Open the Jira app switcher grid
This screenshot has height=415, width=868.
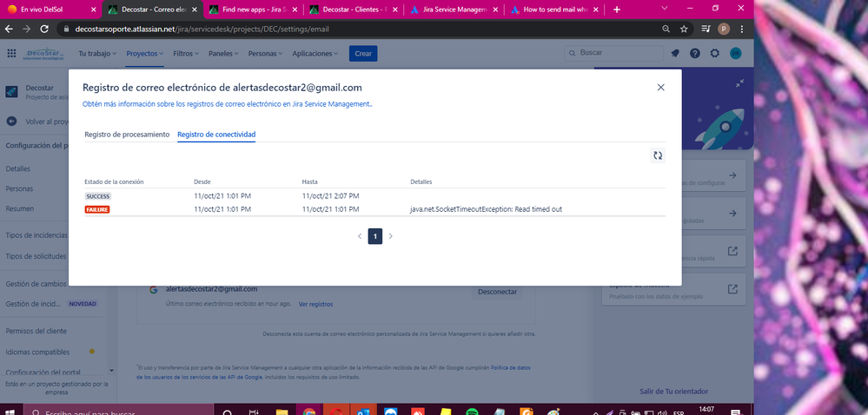click(11, 53)
